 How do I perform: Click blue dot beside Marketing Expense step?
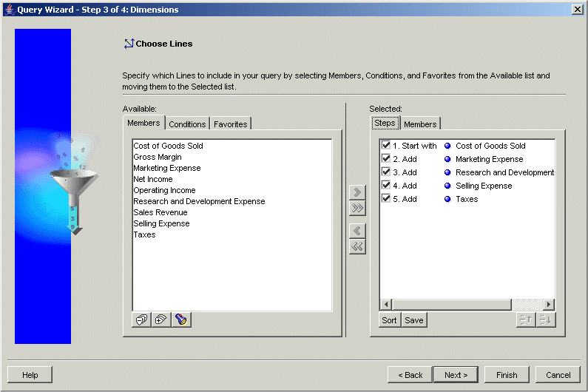pyautogui.click(x=447, y=159)
